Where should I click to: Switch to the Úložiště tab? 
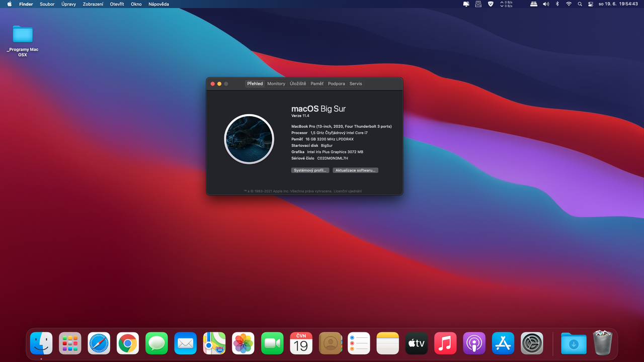[x=298, y=83]
